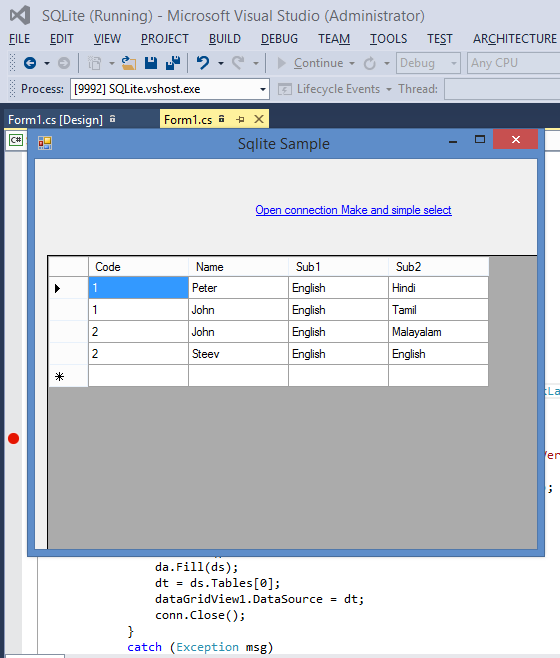Open the TEAM menu
The image size is (560, 658).
[x=334, y=39]
